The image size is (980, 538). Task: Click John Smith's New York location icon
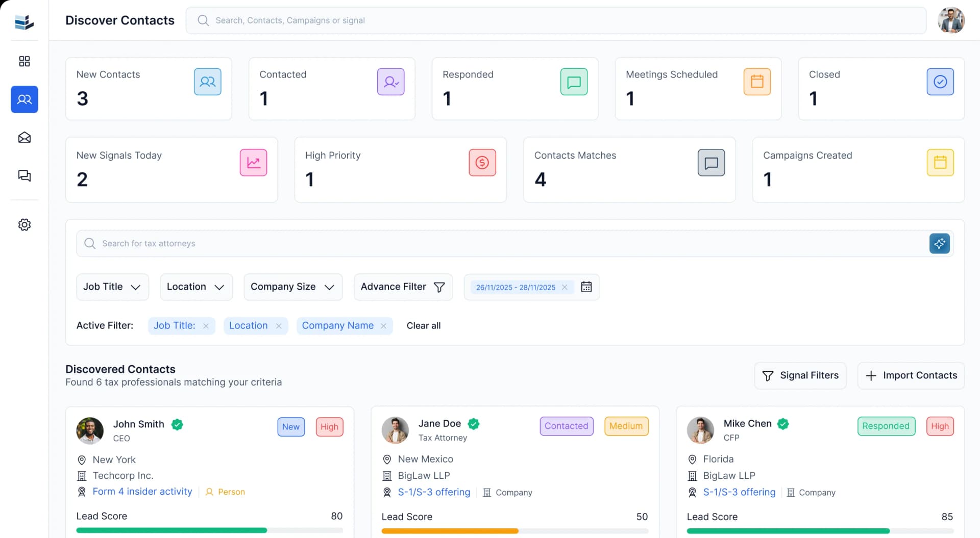(x=82, y=460)
